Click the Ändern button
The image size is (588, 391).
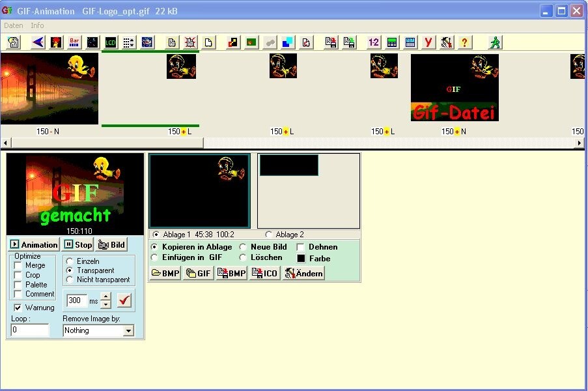(x=303, y=274)
